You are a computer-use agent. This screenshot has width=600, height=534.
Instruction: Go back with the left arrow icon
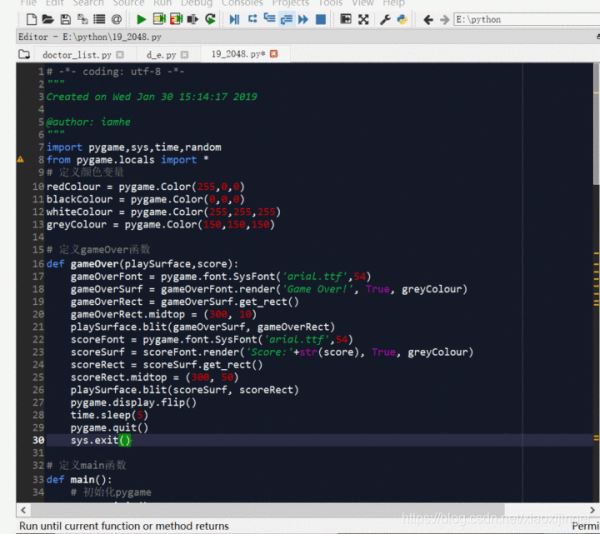pyautogui.click(x=428, y=19)
